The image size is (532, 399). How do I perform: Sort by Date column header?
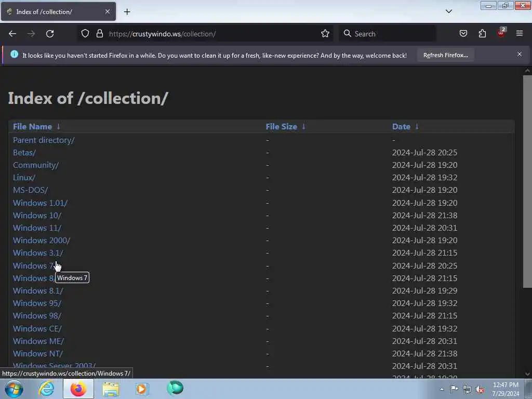pyautogui.click(x=401, y=127)
